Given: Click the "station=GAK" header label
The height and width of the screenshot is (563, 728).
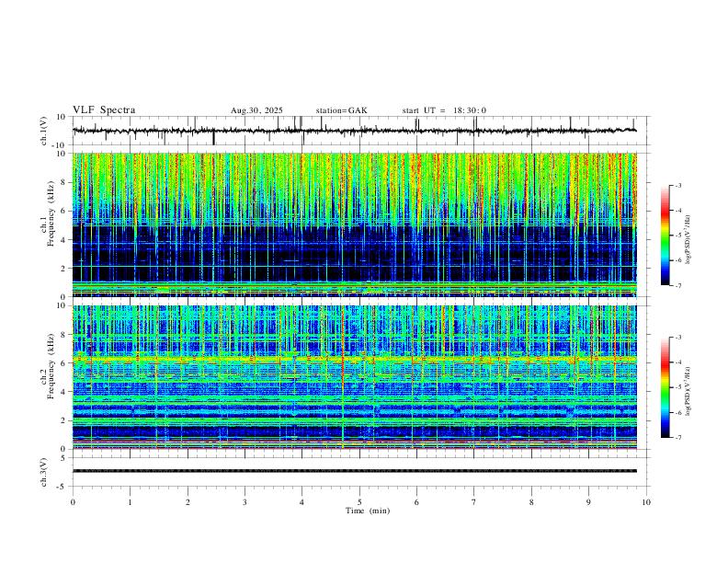Looking at the screenshot, I should point(342,110).
